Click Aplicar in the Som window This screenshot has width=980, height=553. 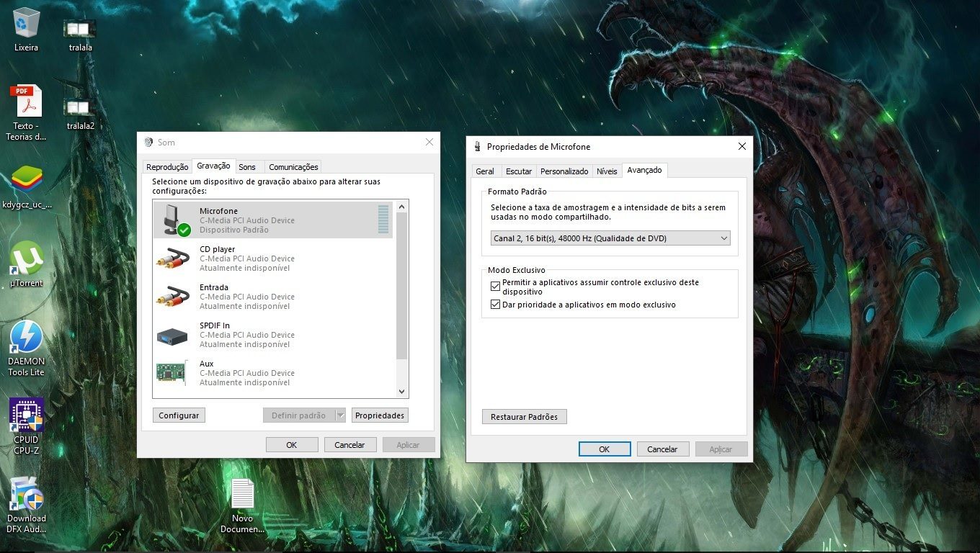(408, 444)
